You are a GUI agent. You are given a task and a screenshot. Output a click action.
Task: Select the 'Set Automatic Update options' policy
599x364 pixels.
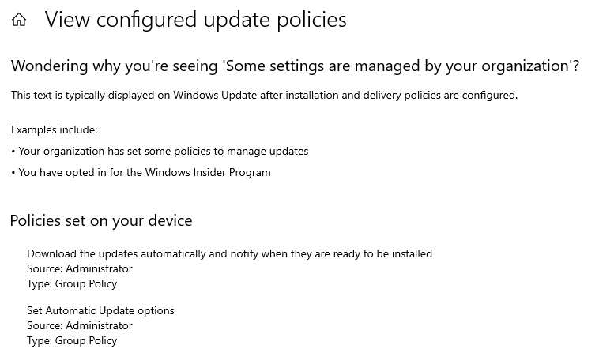[100, 311]
